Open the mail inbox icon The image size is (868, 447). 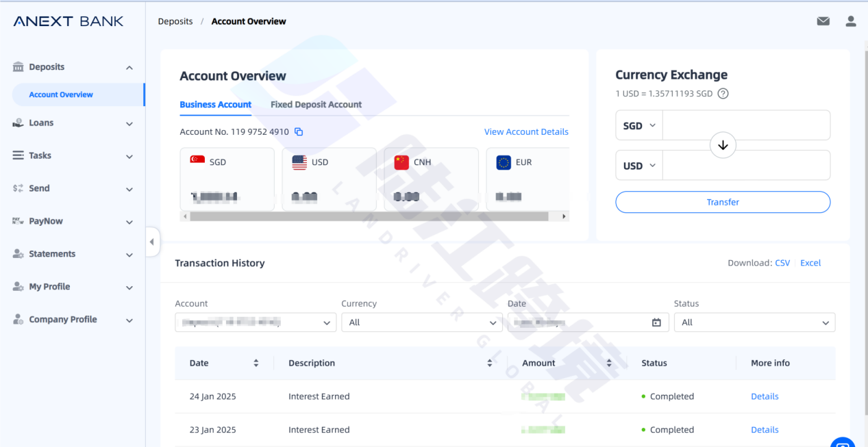point(823,21)
